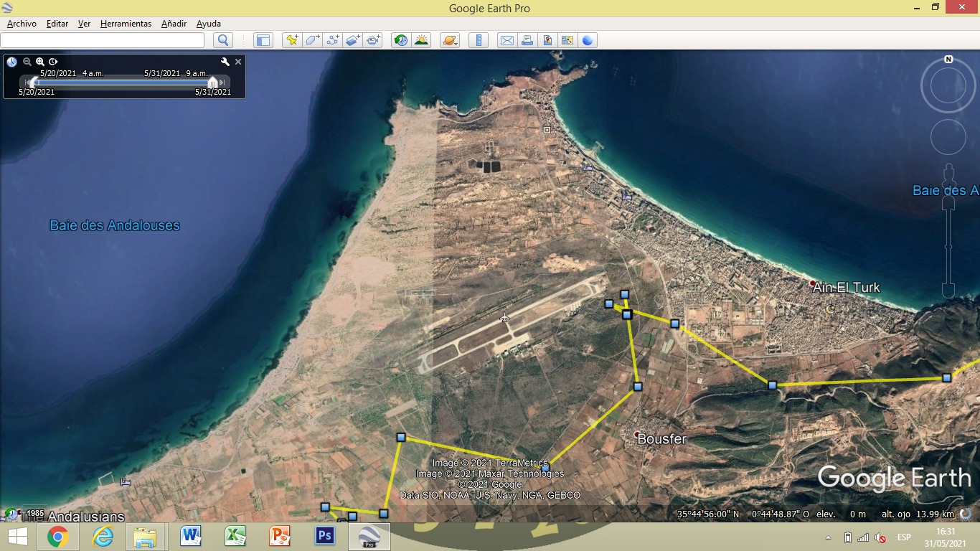Record a tour with the camera icon
Image resolution: width=980 pixels, height=551 pixels.
[373, 40]
